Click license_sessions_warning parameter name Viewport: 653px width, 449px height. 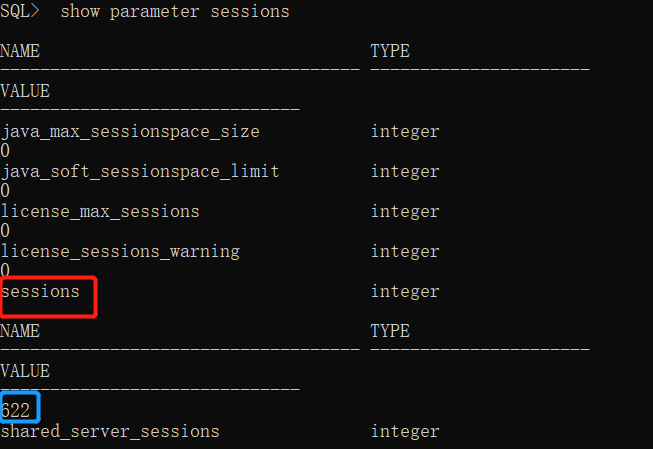coord(120,252)
